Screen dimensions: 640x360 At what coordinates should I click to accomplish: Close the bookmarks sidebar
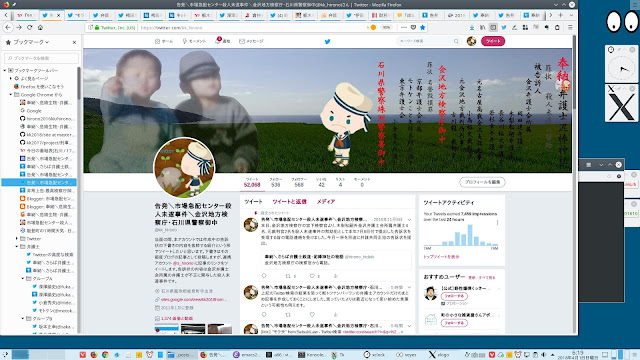pyautogui.click(x=74, y=42)
